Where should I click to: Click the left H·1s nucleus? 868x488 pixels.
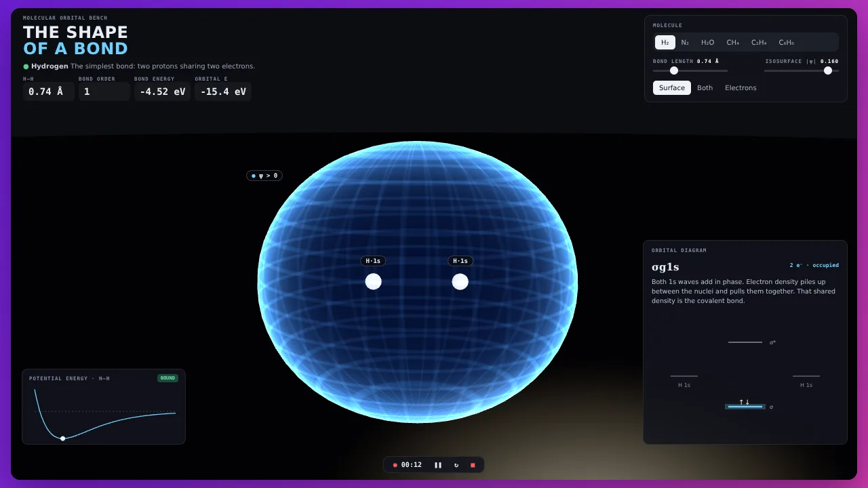pos(374,281)
